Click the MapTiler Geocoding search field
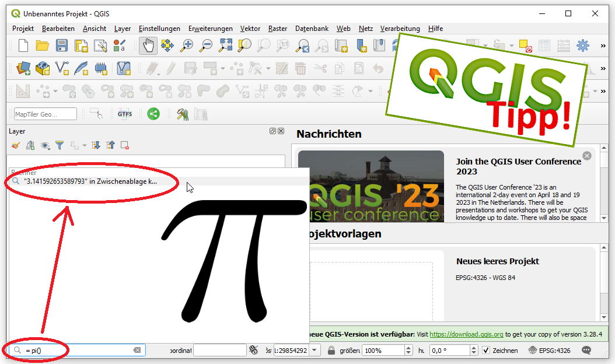This screenshot has width=615, height=364. click(x=46, y=114)
